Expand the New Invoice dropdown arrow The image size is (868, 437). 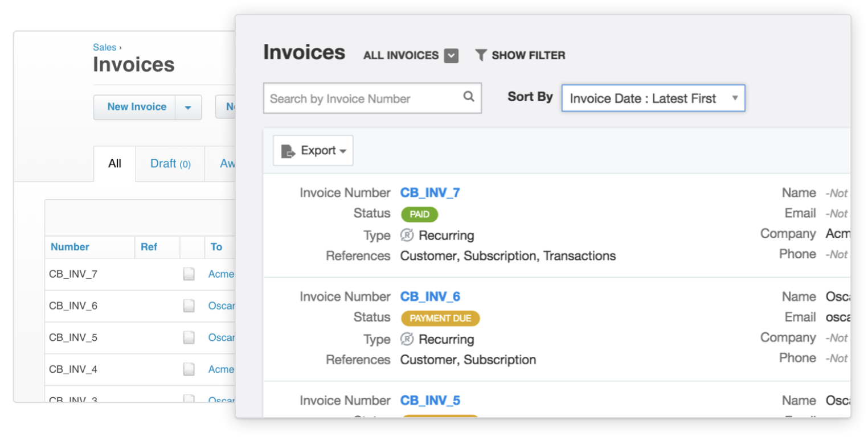click(189, 107)
